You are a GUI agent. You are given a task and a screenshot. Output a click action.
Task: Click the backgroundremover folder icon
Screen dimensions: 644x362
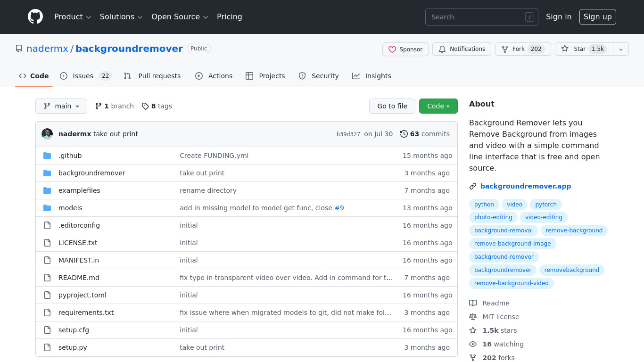[x=47, y=173]
